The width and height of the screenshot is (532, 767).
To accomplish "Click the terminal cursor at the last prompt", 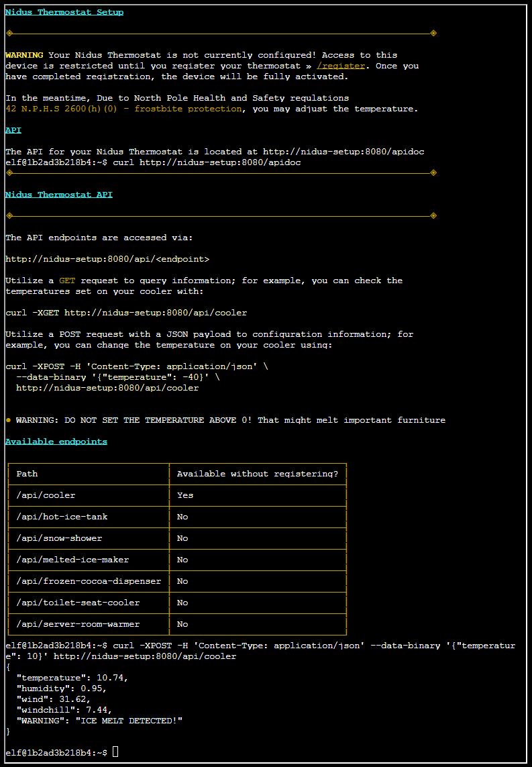I will click(x=115, y=752).
